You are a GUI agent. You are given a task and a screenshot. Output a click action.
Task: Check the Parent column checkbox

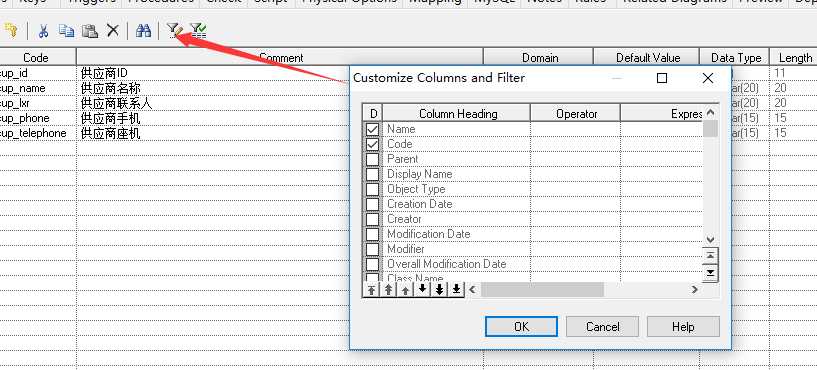point(373,159)
